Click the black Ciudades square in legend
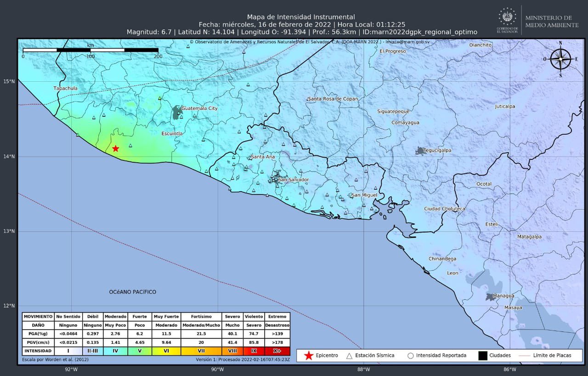 click(x=482, y=355)
